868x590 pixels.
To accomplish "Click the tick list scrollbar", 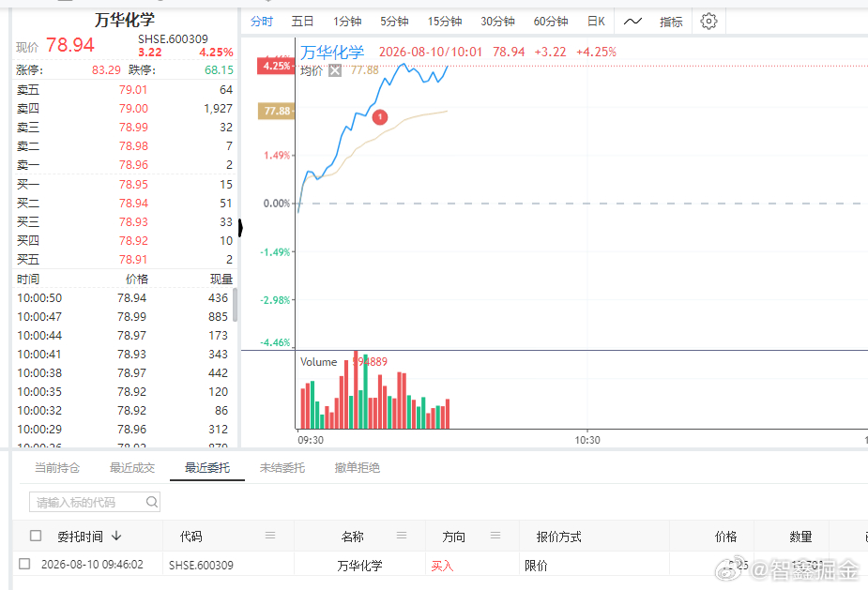I will coord(236,305).
